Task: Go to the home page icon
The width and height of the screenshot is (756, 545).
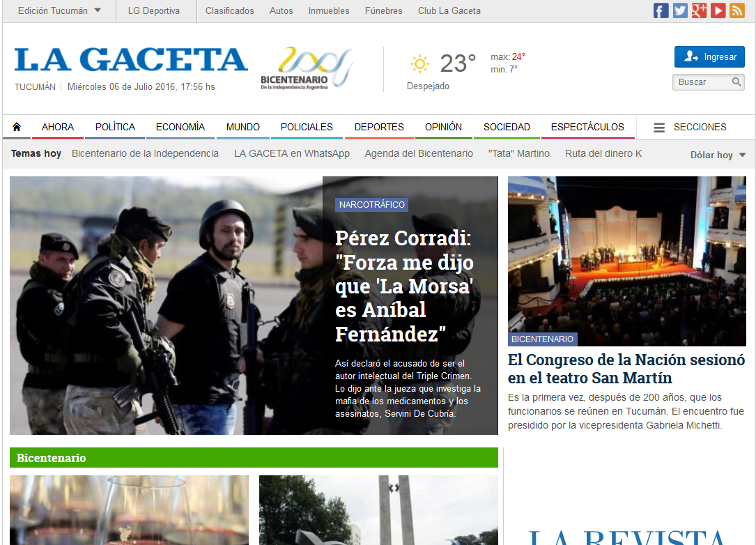Action: pyautogui.click(x=17, y=127)
